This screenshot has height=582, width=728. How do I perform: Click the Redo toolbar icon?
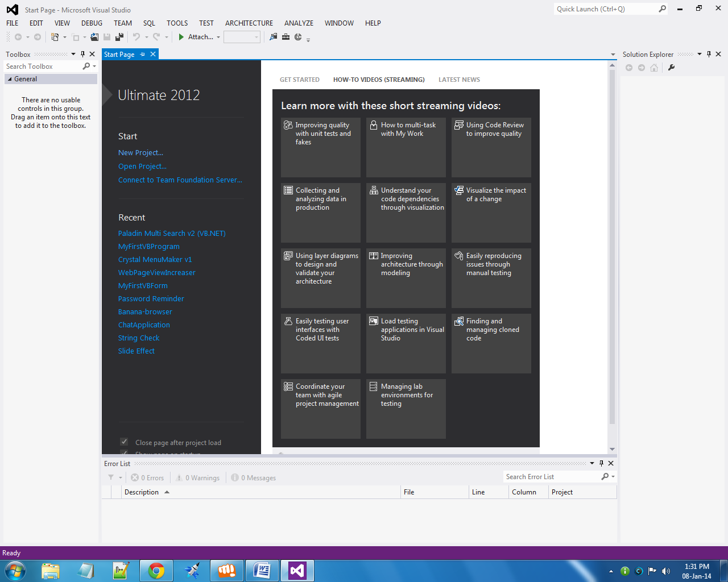pyautogui.click(x=156, y=37)
